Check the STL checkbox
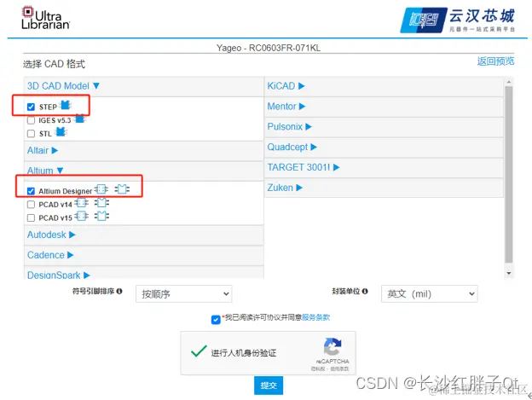The height and width of the screenshot is (400, 532). click(31, 134)
